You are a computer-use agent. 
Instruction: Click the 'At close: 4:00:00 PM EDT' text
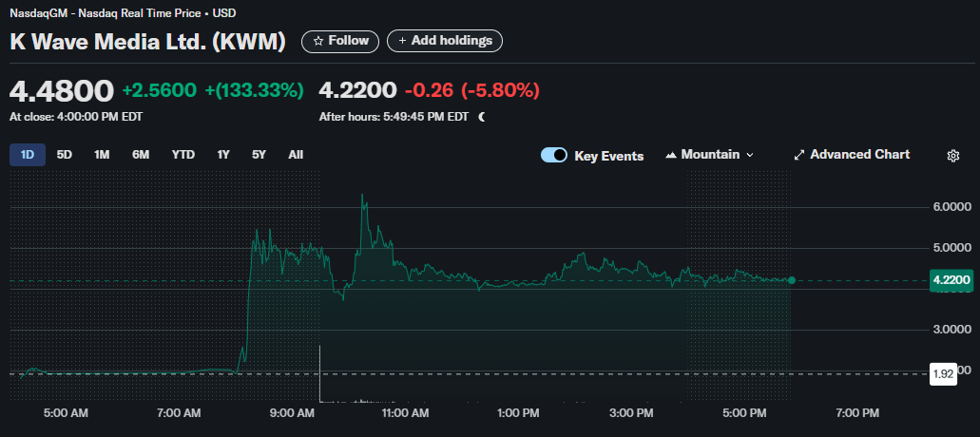(76, 117)
